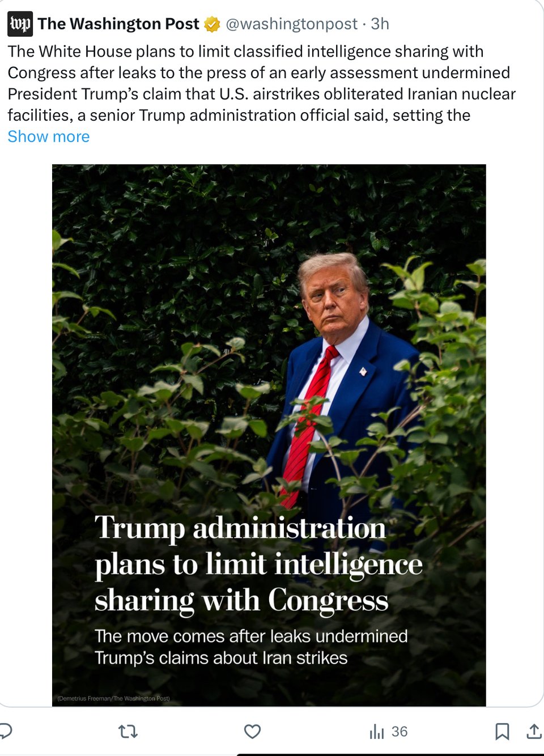
Task: Like the post with the heart icon
Action: point(252,732)
